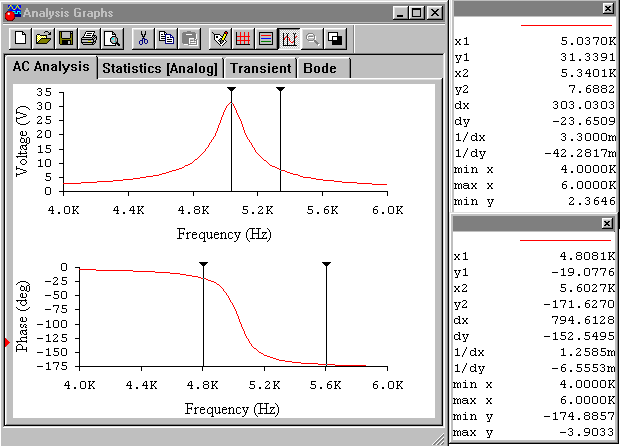Click the Phase (deg) axis label
The height and width of the screenshot is (446, 621).
coord(22,316)
